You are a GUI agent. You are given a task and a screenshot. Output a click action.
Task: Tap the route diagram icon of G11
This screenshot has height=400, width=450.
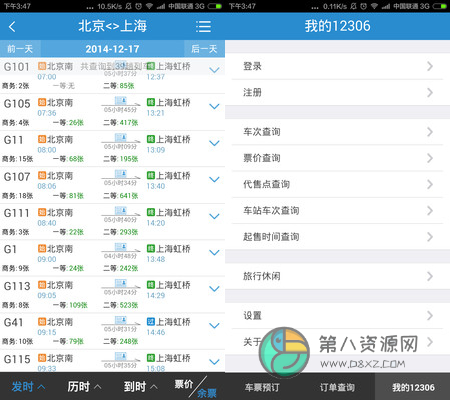[121, 137]
